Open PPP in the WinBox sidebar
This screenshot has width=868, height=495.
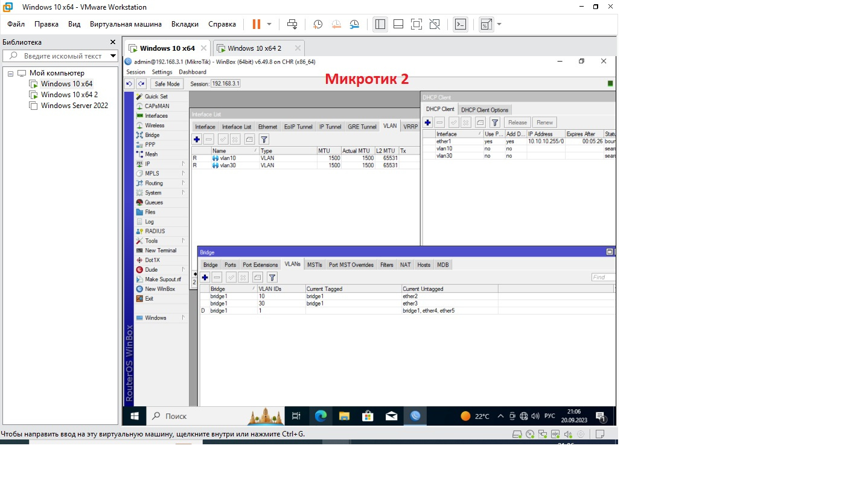(150, 145)
